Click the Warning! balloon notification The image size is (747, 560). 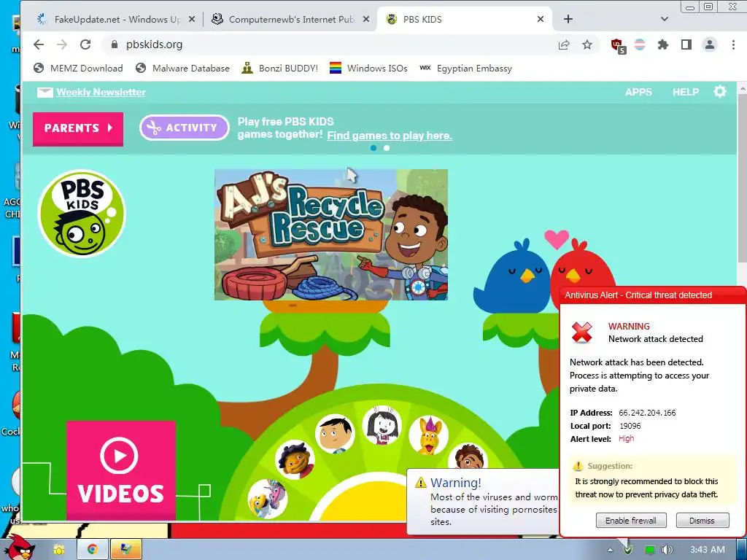click(483, 502)
